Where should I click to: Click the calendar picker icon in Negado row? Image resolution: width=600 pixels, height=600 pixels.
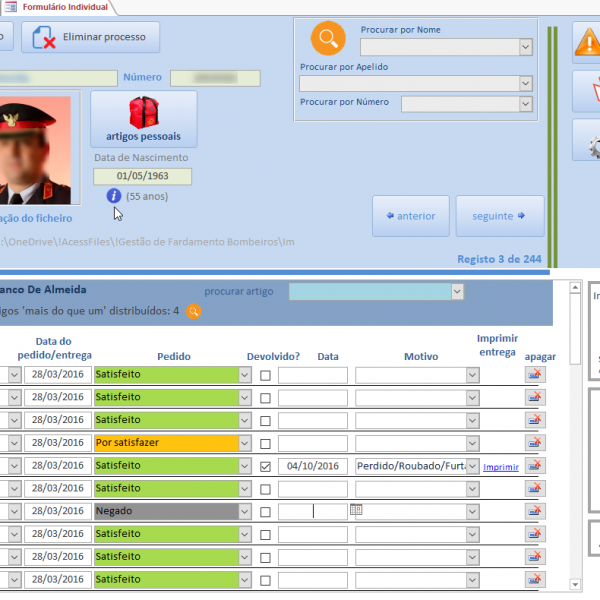pyautogui.click(x=356, y=510)
